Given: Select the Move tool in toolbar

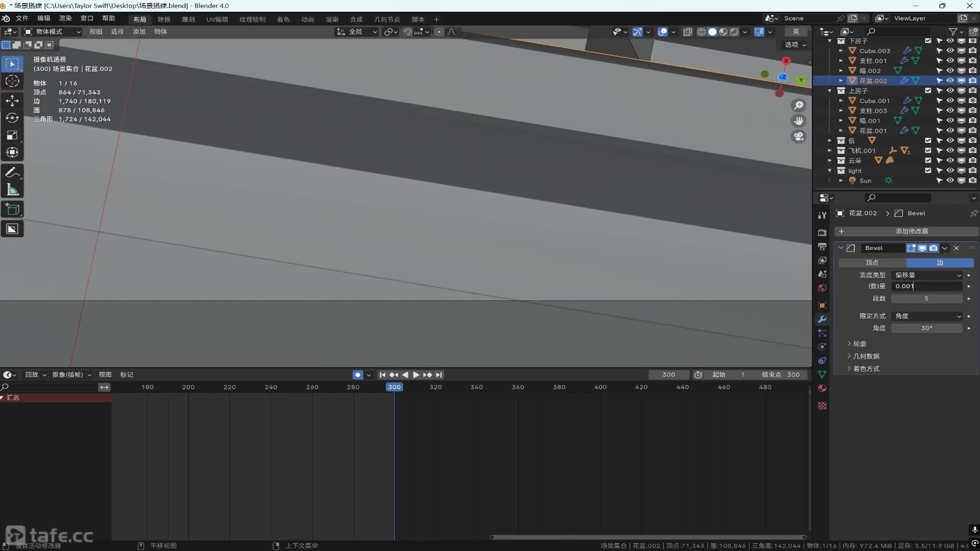Looking at the screenshot, I should click(x=12, y=101).
